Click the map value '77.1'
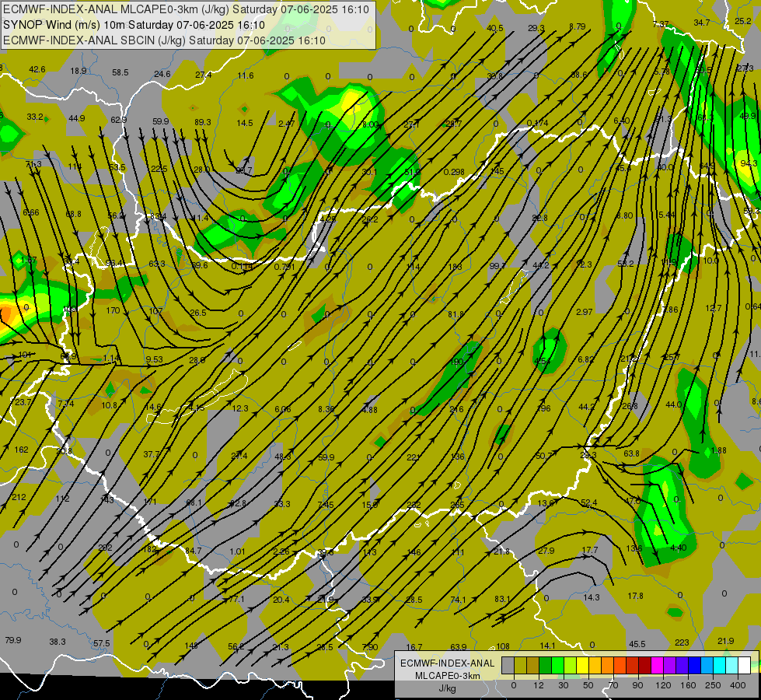The width and height of the screenshot is (761, 700). pos(236,599)
